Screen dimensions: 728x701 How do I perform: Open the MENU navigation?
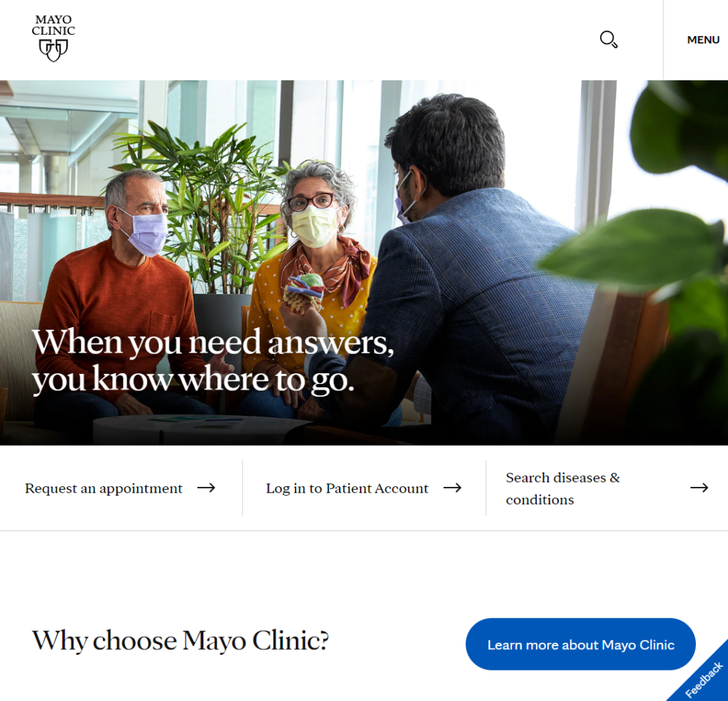(703, 40)
